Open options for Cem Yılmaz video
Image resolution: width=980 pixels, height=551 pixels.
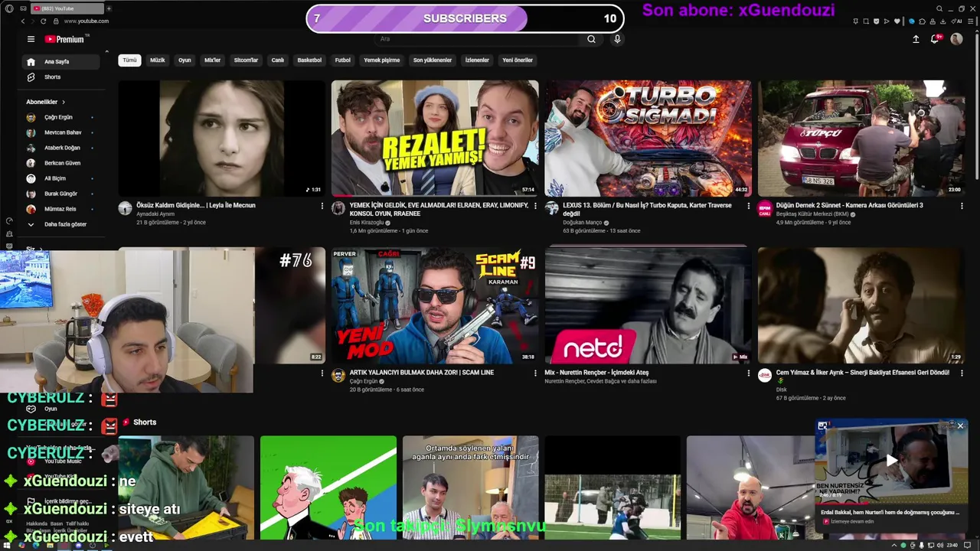tap(962, 373)
